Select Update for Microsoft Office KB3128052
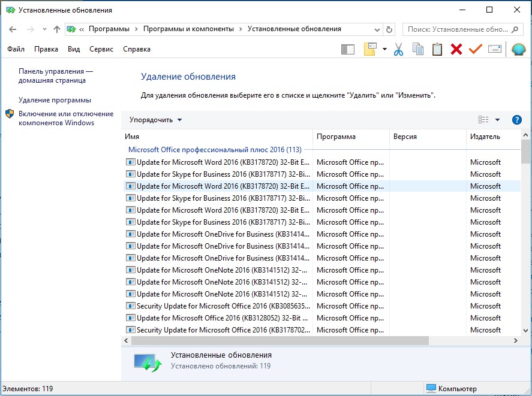The width and height of the screenshot is (532, 396). [x=321, y=318]
